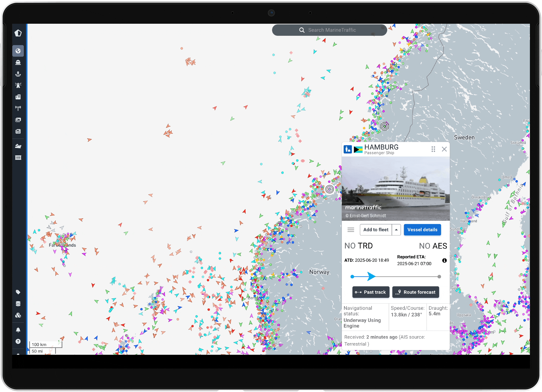The image size is (542, 392).
Task: Open the notifications bell icon
Action: 18,330
